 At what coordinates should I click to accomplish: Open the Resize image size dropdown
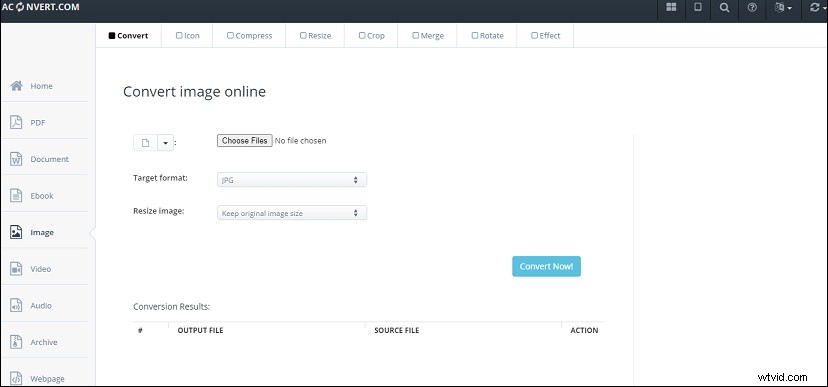click(291, 213)
